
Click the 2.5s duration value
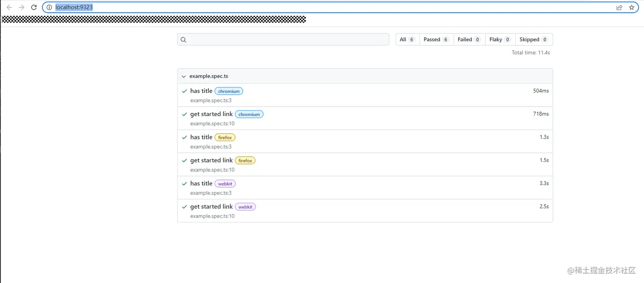[x=544, y=206]
